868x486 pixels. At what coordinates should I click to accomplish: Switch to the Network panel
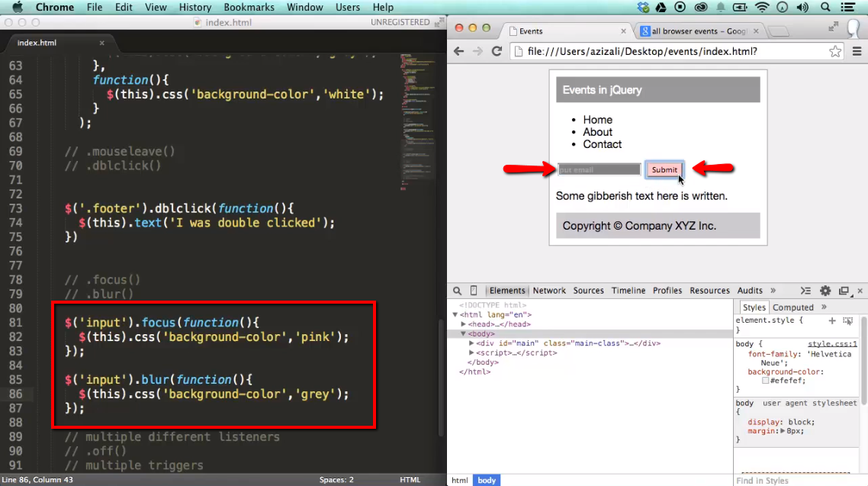(x=548, y=290)
